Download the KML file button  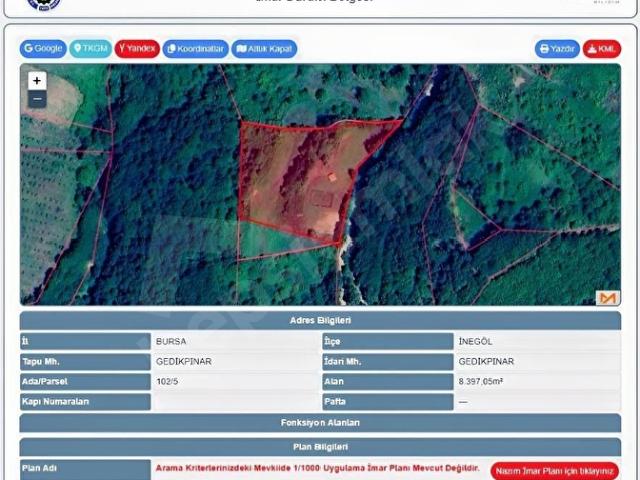(x=602, y=49)
